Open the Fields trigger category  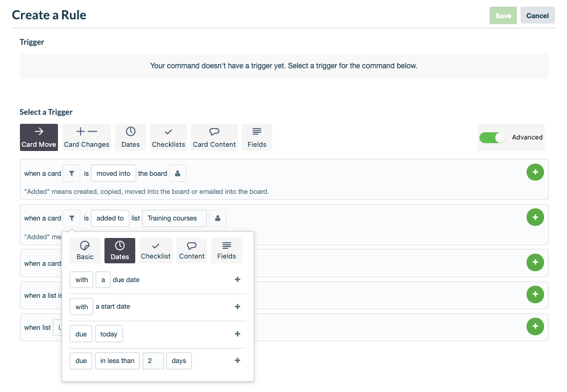coord(257,137)
